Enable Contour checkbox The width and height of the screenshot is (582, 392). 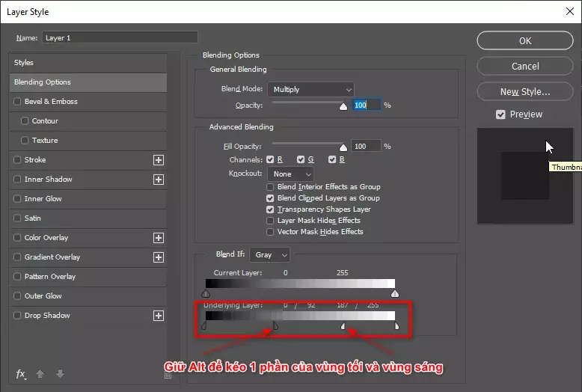25,120
